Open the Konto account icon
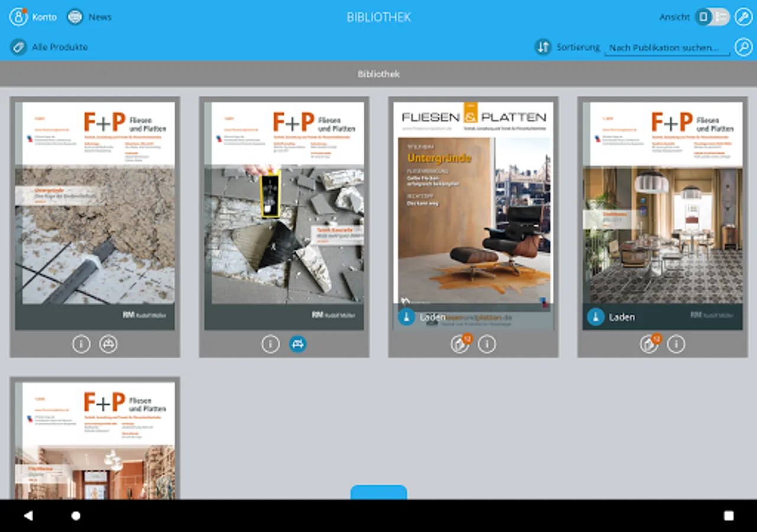Image resolution: width=757 pixels, height=532 pixels. [18, 17]
